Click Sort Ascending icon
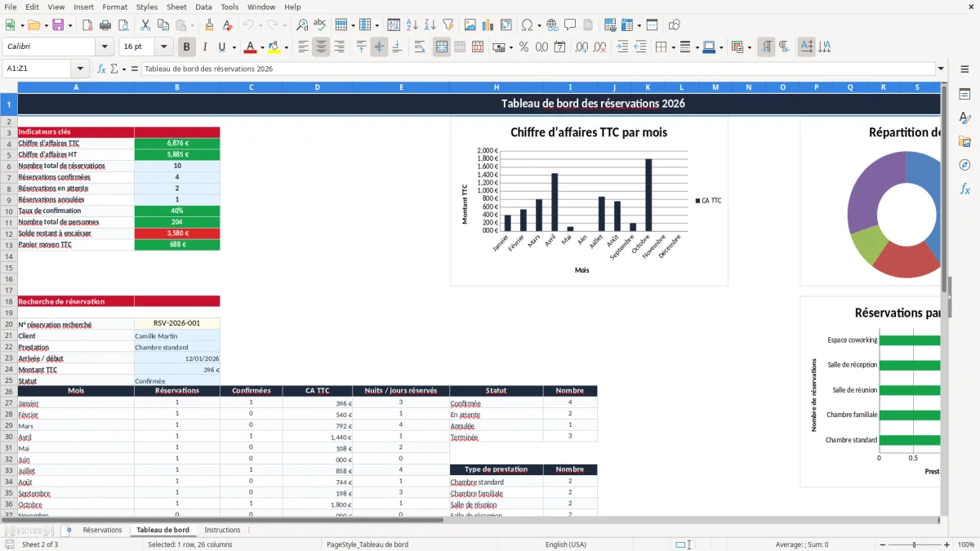Viewport: 980px width, 551px height. tap(412, 25)
